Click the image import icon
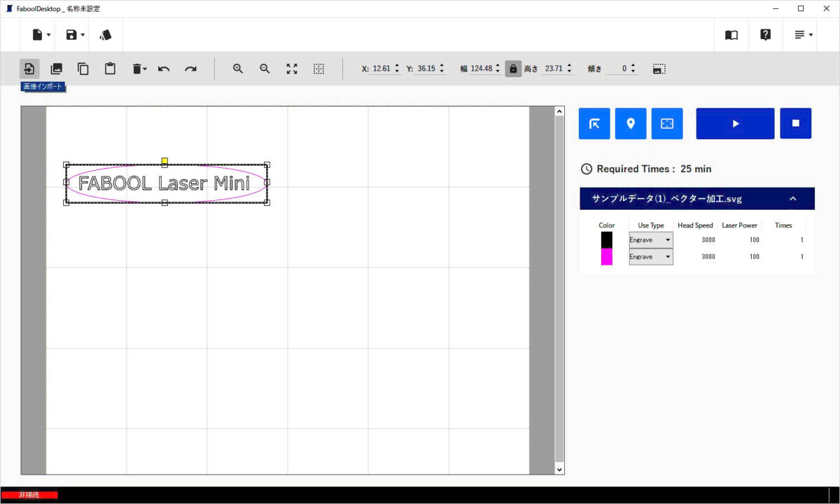This screenshot has width=840, height=504. click(29, 69)
